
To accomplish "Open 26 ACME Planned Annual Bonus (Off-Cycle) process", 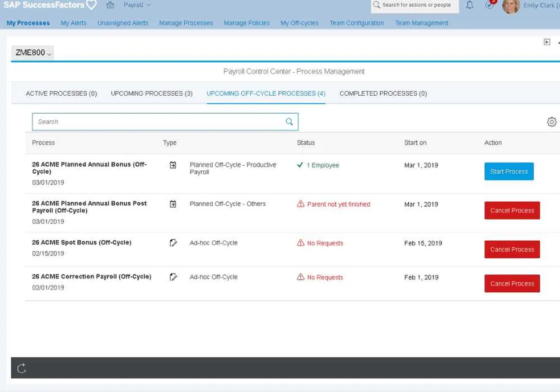I will (x=89, y=168).
